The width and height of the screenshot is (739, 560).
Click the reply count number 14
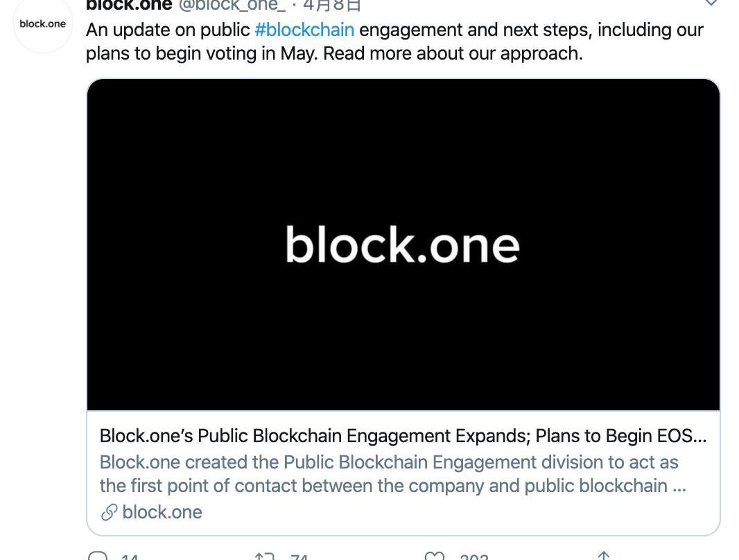click(x=130, y=557)
